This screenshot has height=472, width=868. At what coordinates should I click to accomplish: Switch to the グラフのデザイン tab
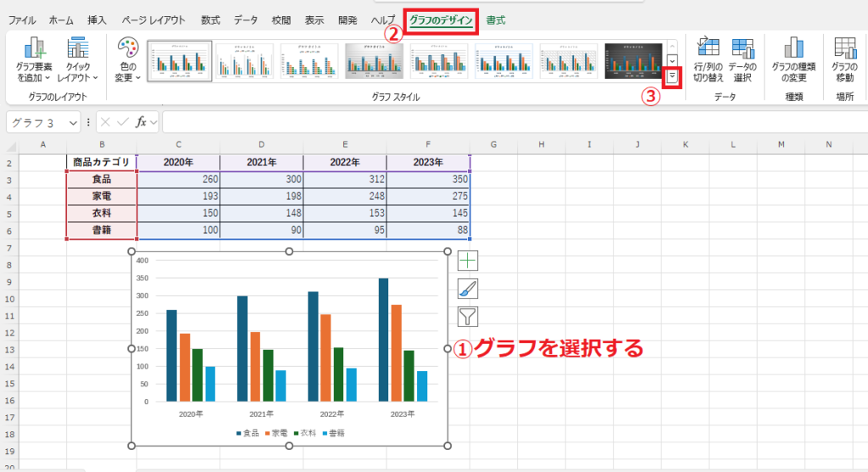[441, 20]
